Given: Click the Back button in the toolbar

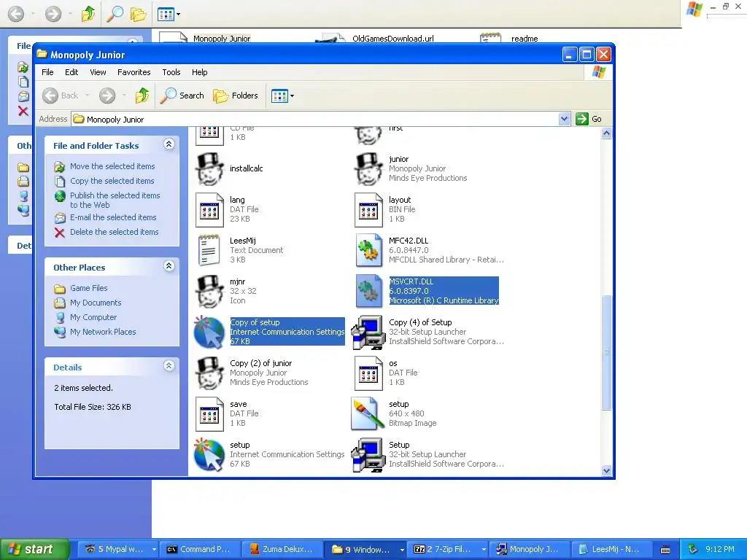Looking at the screenshot, I should pyautogui.click(x=61, y=96).
